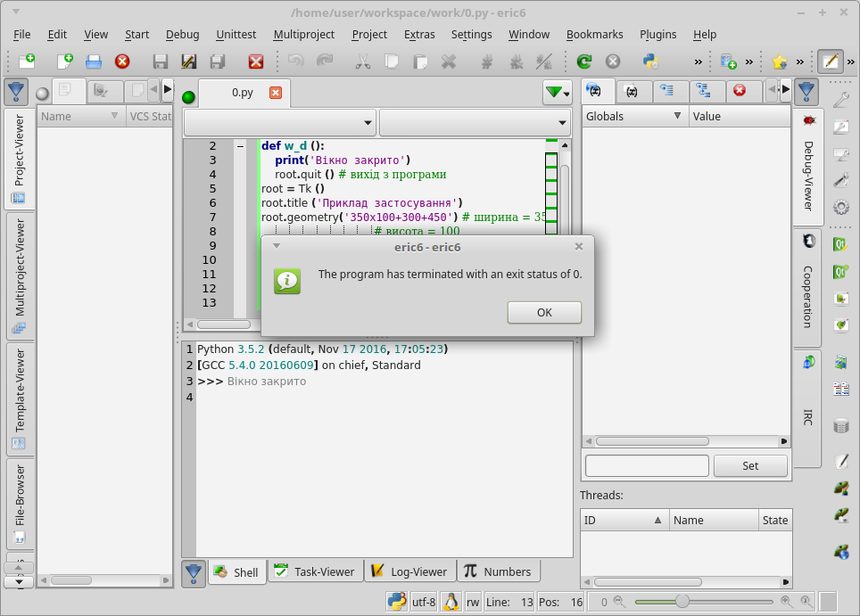Open the Debug menu
This screenshot has height=616, width=860.
pyautogui.click(x=182, y=34)
